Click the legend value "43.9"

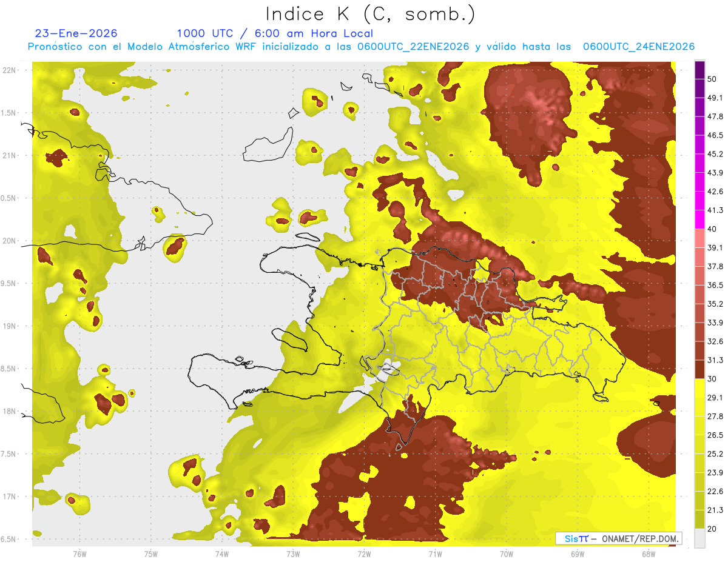(715, 173)
